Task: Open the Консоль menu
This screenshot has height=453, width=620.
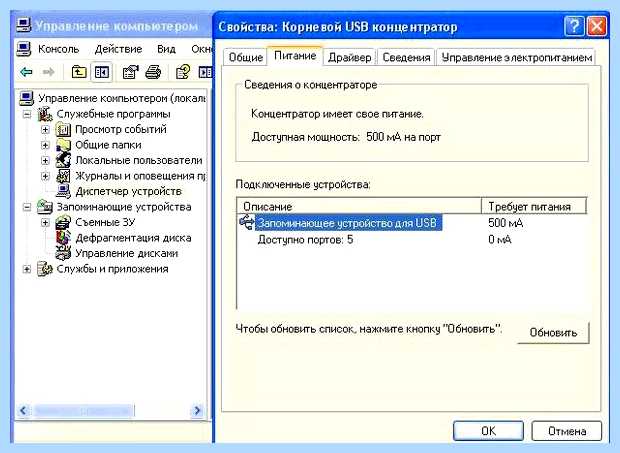Action: point(59,49)
